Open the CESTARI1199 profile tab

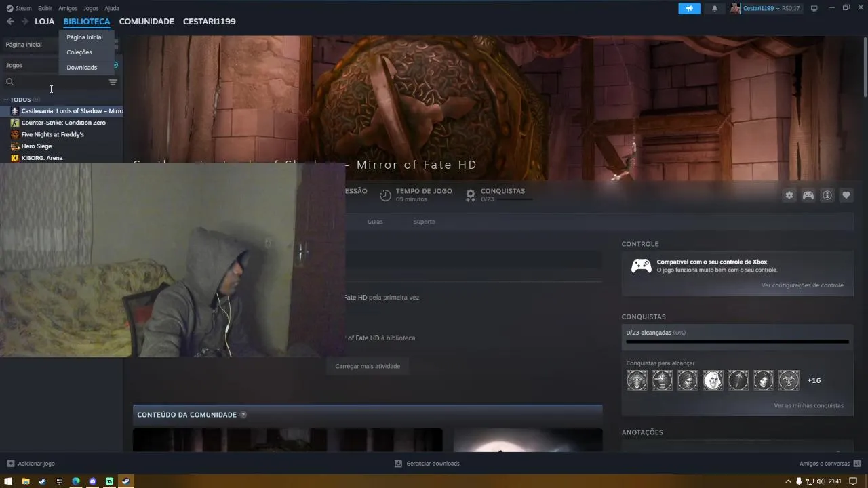210,22
